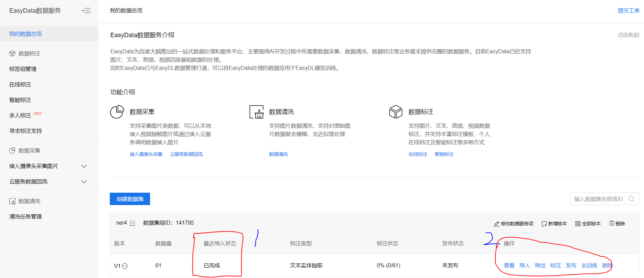
Task: Click the cube icon beside sidebar 数据标注
Action: (x=12, y=53)
